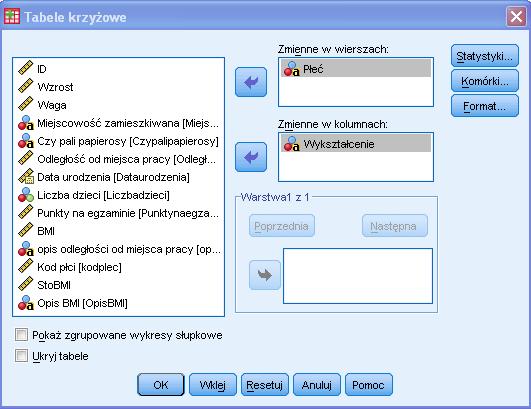Click the scale icon beside Wzrost
The height and width of the screenshot is (409, 531).
(x=26, y=86)
